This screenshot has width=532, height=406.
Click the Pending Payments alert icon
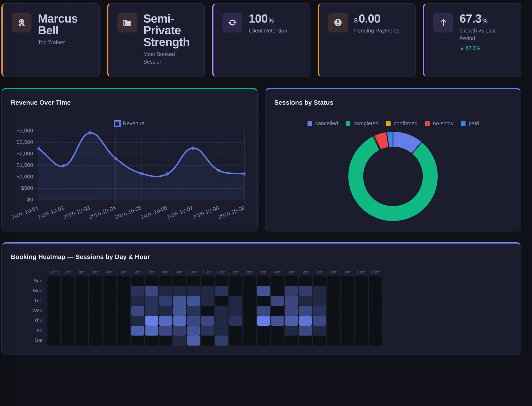click(x=338, y=23)
